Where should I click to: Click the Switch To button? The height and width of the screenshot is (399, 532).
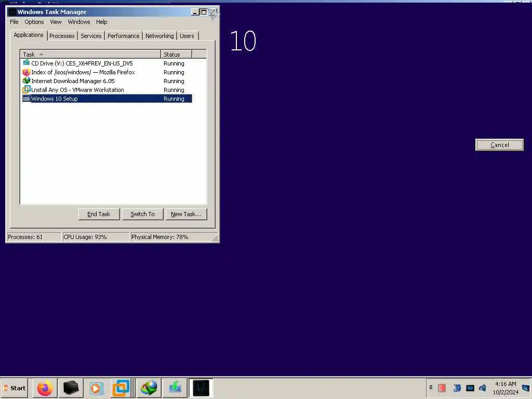(142, 214)
